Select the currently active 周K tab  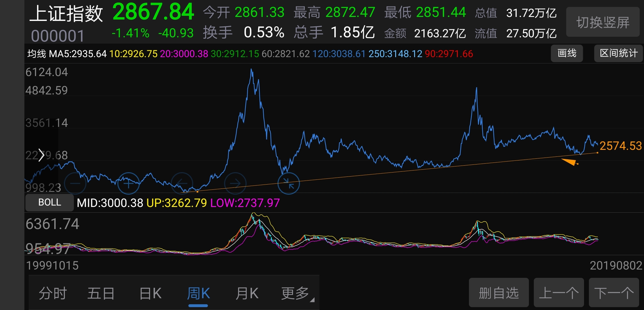point(198,293)
